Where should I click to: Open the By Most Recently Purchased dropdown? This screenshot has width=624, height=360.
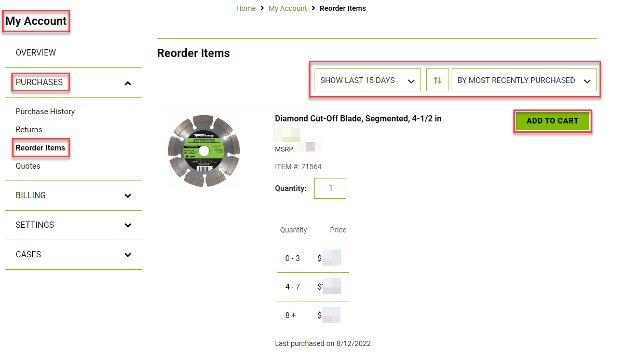[x=524, y=80]
